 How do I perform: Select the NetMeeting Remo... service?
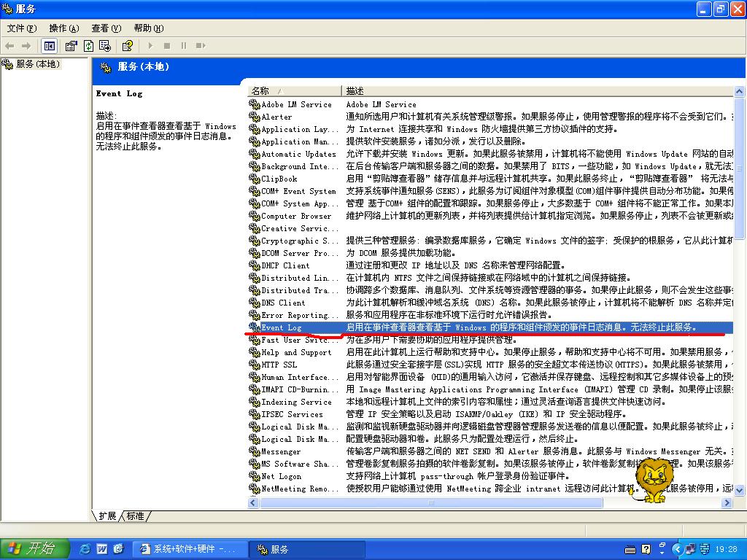pos(490,488)
